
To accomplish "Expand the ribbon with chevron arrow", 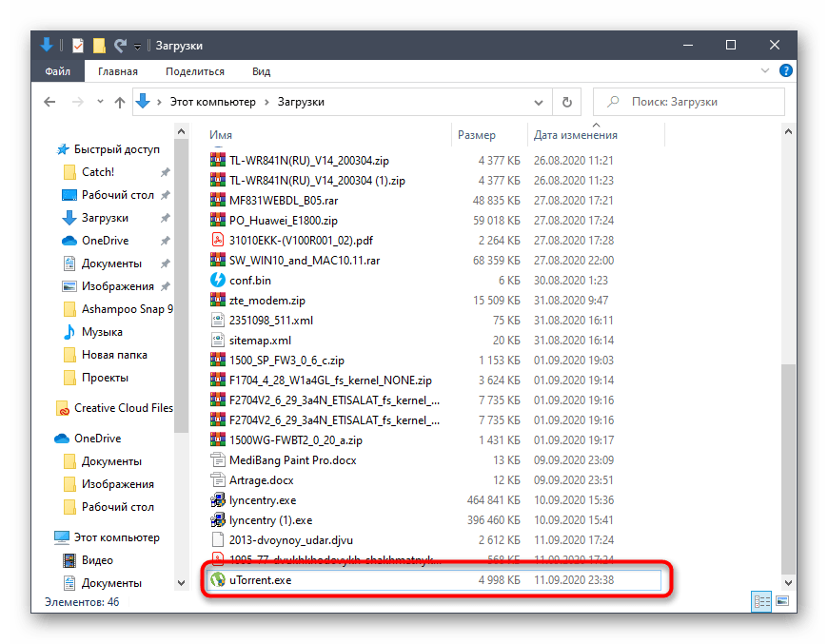I will 762,71.
